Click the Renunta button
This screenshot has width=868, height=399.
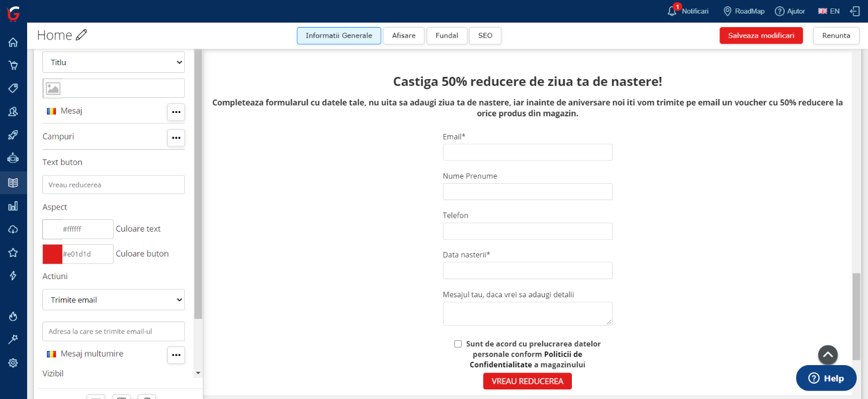836,36
